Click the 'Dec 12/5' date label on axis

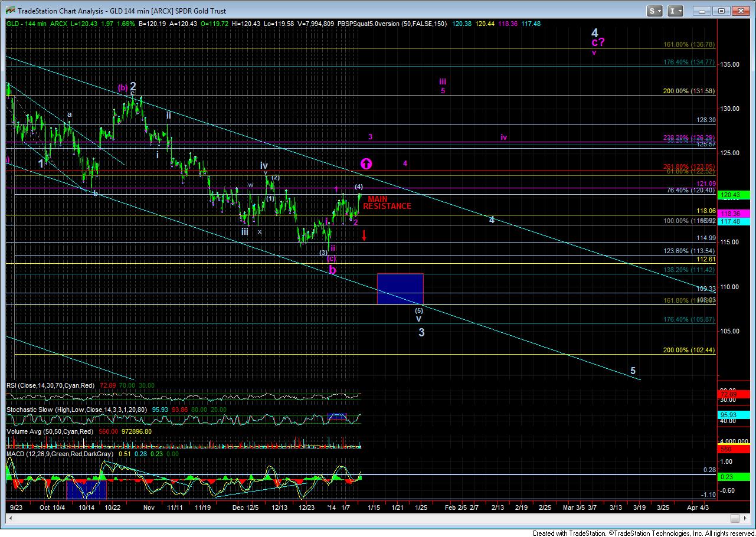(x=245, y=507)
